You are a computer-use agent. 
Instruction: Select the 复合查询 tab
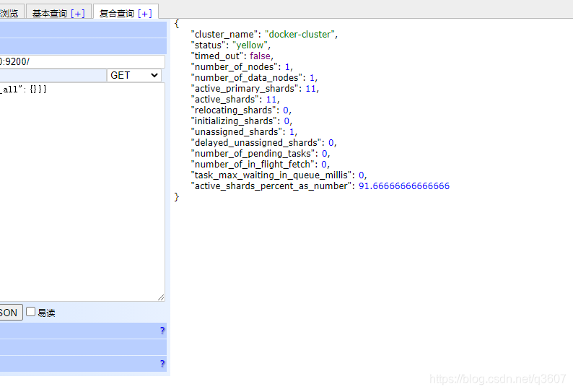[117, 14]
